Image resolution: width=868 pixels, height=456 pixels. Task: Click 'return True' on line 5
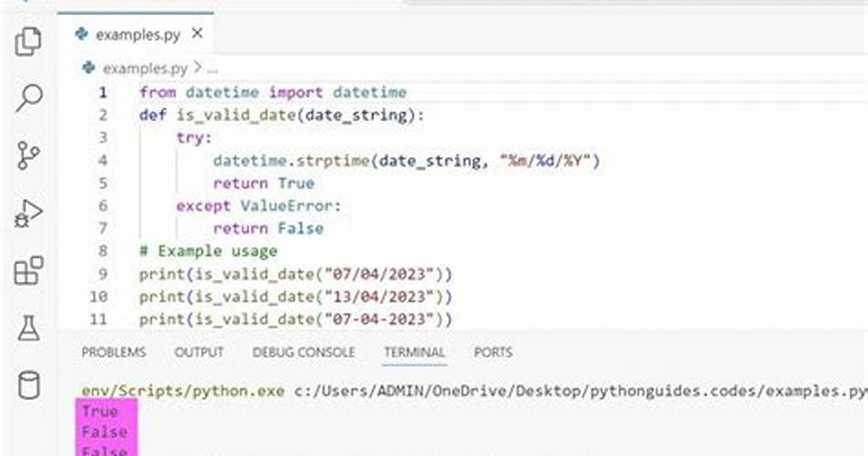[263, 183]
